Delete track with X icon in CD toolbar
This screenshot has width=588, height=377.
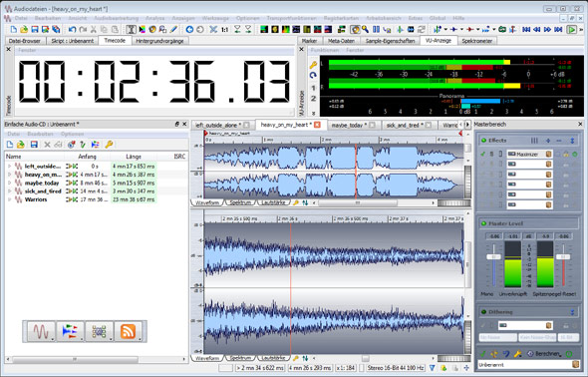coord(47,145)
